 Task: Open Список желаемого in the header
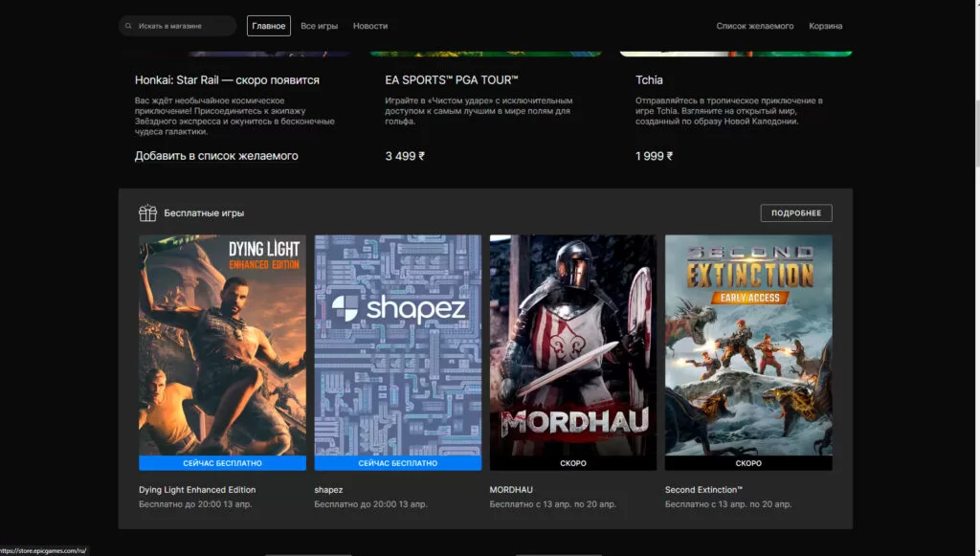click(754, 26)
